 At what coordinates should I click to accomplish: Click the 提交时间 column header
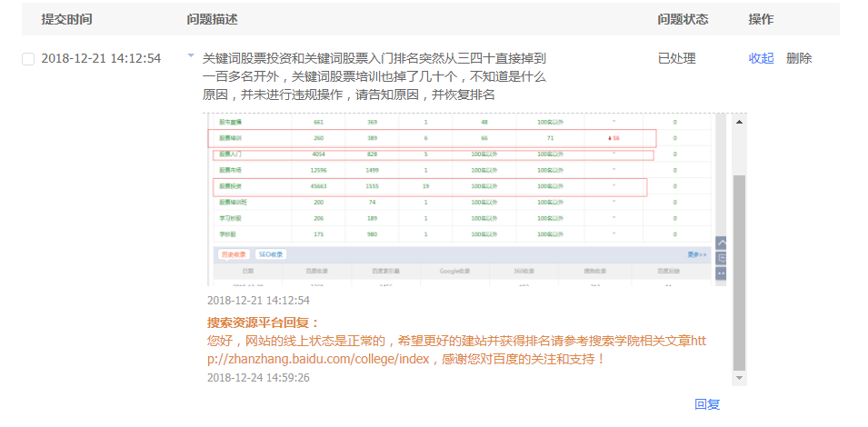coord(66,19)
